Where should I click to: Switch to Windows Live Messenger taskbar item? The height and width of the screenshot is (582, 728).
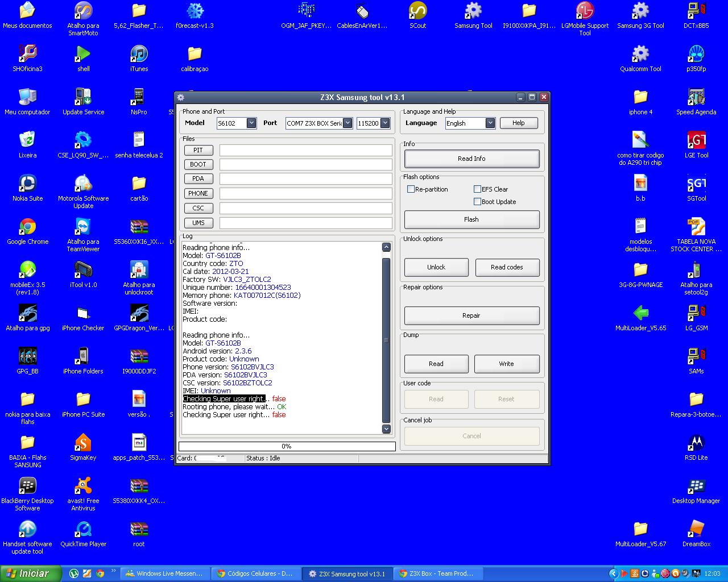(x=165, y=573)
